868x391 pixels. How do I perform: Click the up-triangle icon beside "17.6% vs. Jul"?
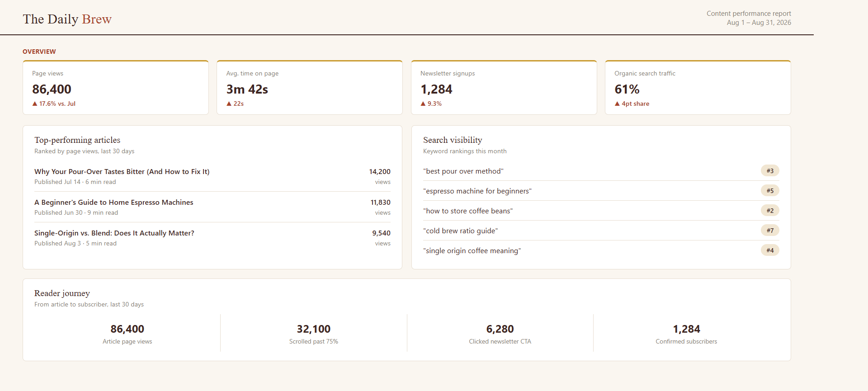[35, 104]
